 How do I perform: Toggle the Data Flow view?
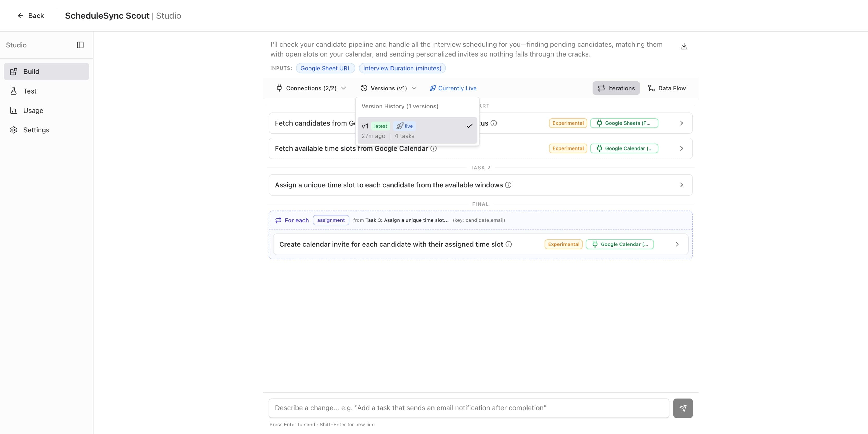pyautogui.click(x=666, y=88)
